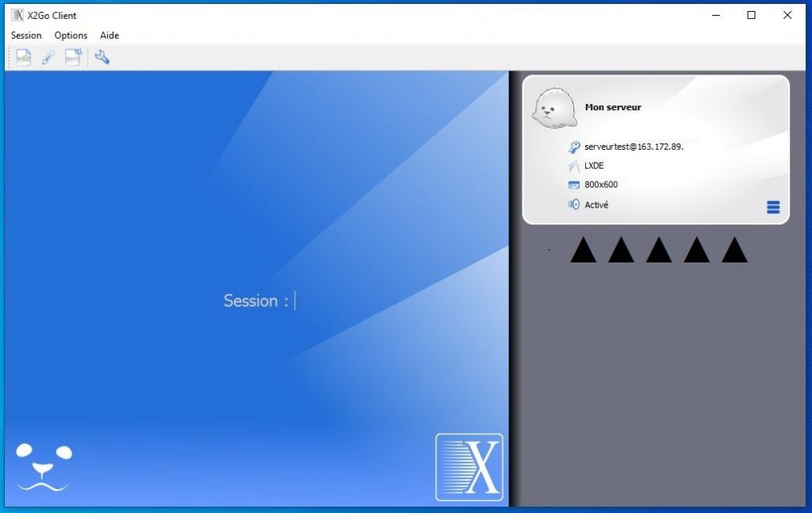Click the pencil Edit Session icon
Viewport: 812px width, 513px height.
[x=48, y=57]
